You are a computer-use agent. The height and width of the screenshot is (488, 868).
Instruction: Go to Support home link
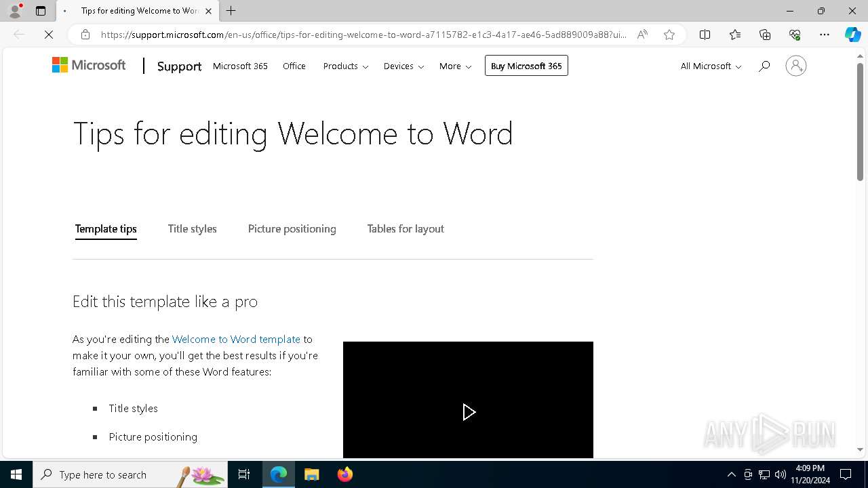tap(179, 66)
